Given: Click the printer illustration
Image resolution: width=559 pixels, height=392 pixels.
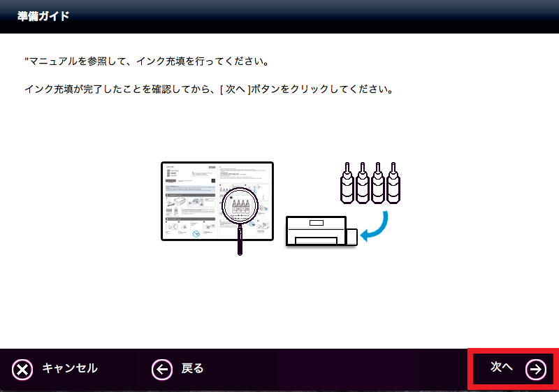Looking at the screenshot, I should point(318,232).
